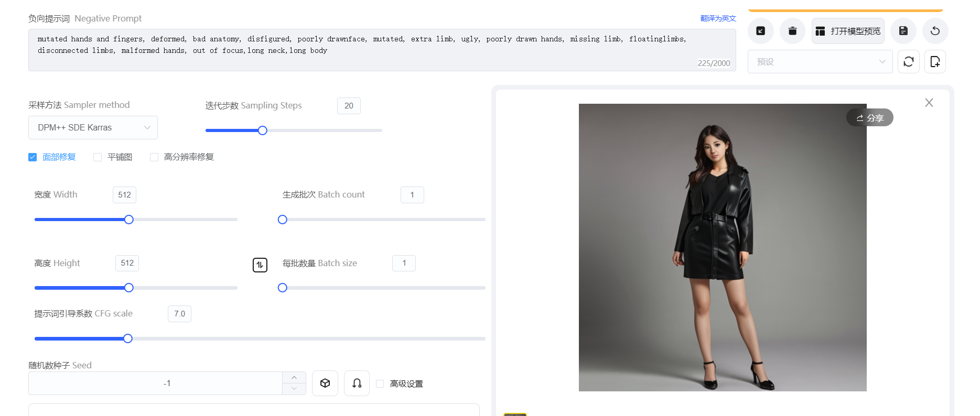Click the 提示词引导系数 CFG scale label
980x416 pixels.
83,313
